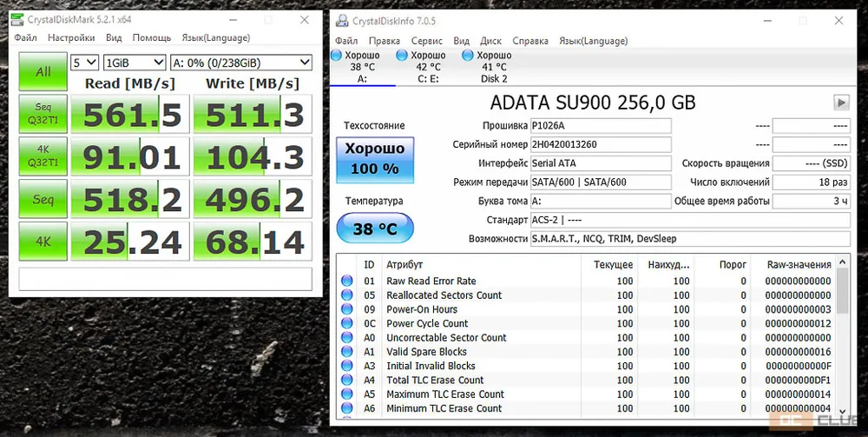Click status circle for Total TLC Erase Count

point(347,380)
